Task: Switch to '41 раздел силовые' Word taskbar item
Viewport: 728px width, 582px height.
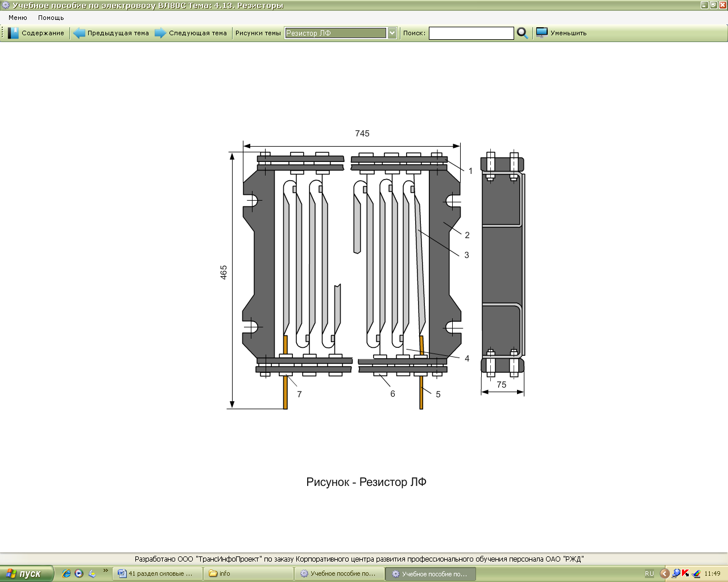Action: (x=158, y=573)
